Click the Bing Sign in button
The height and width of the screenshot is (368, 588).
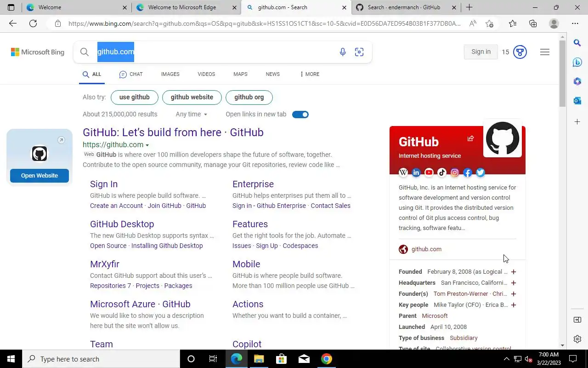[481, 52]
